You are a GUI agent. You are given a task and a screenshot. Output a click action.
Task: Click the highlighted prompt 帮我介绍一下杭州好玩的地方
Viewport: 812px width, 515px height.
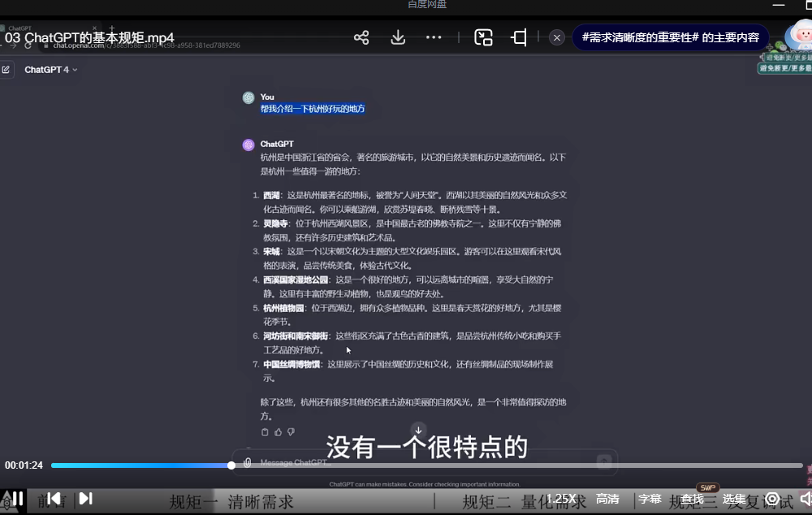(313, 109)
